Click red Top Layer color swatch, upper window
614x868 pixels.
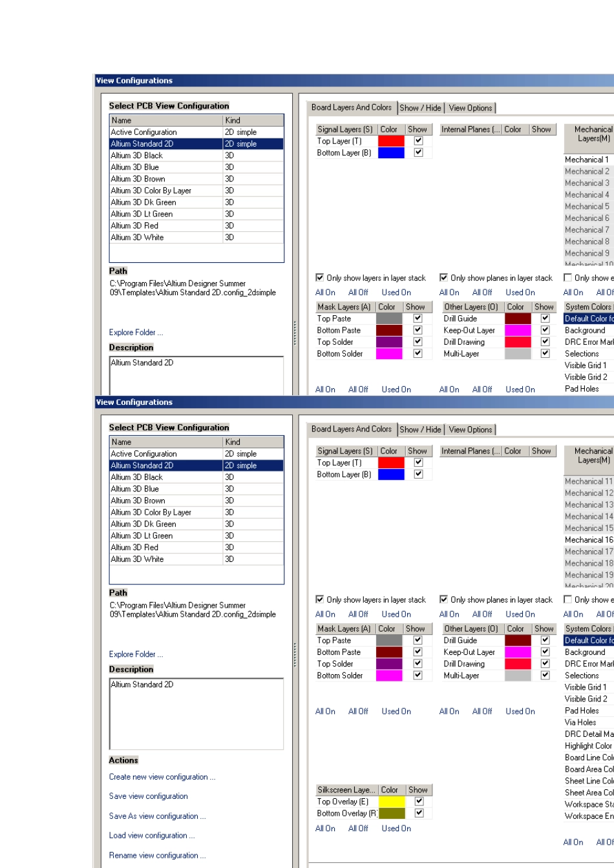[x=391, y=141]
